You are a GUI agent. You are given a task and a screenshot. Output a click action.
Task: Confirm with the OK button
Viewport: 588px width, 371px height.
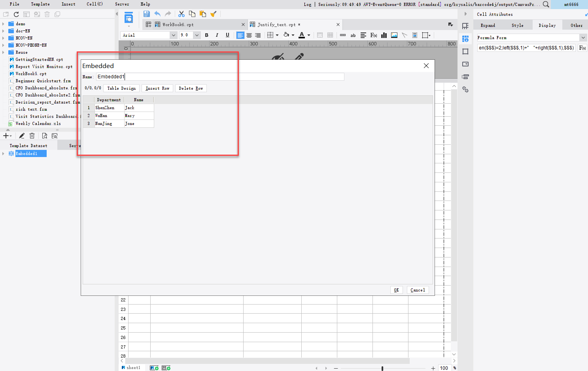pos(396,290)
